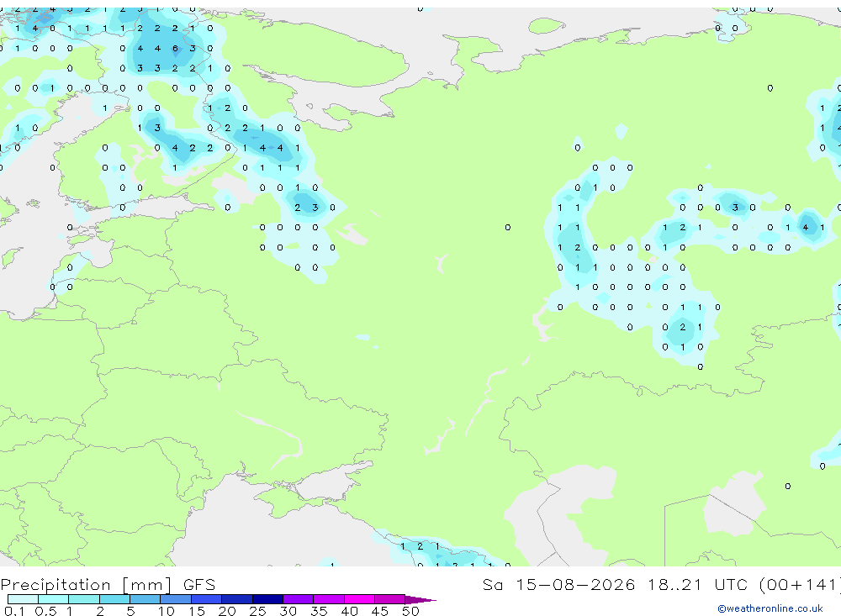Open the weatheronline.co.uk copyright link
The height and width of the screenshot is (616, 841).
[770, 608]
